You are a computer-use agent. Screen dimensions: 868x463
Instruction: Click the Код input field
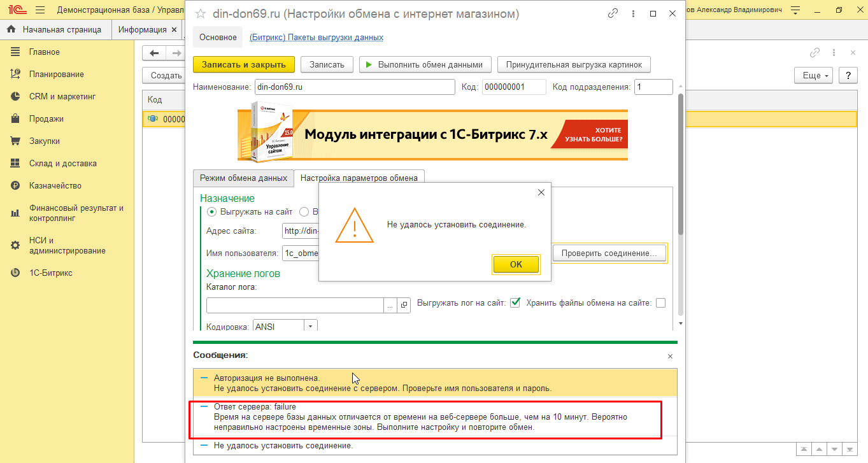click(514, 87)
